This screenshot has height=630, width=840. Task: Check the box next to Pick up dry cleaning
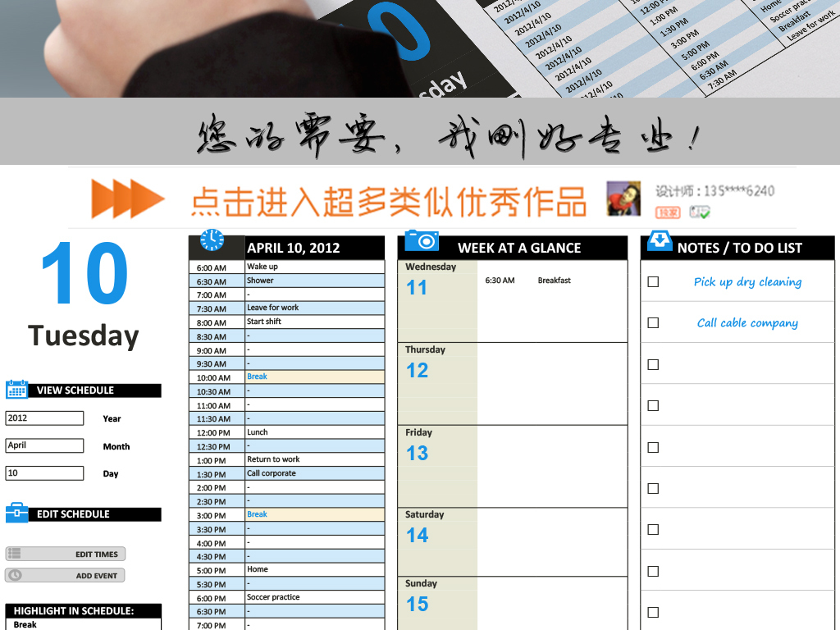point(653,281)
